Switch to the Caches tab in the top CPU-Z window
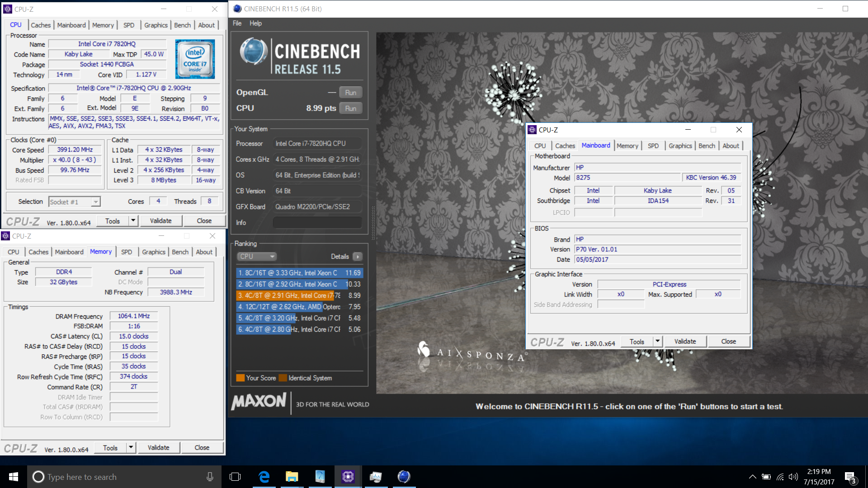This screenshot has height=488, width=868. point(41,25)
